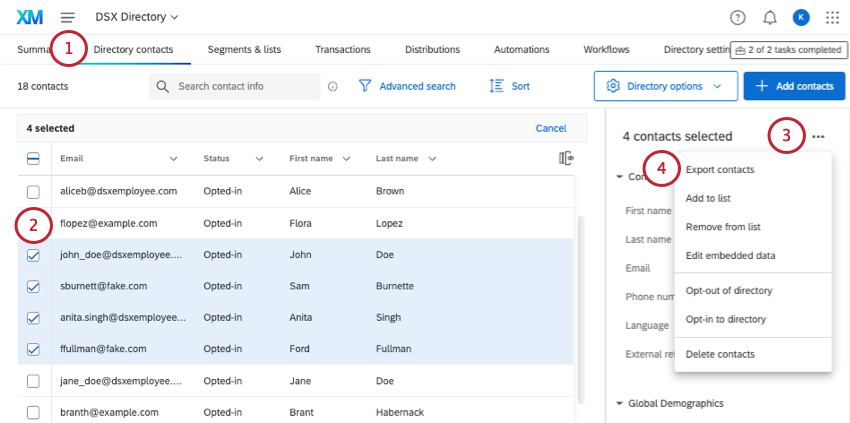Image resolution: width=850 pixels, height=423 pixels.
Task: Click the Add contacts button
Action: click(x=794, y=86)
